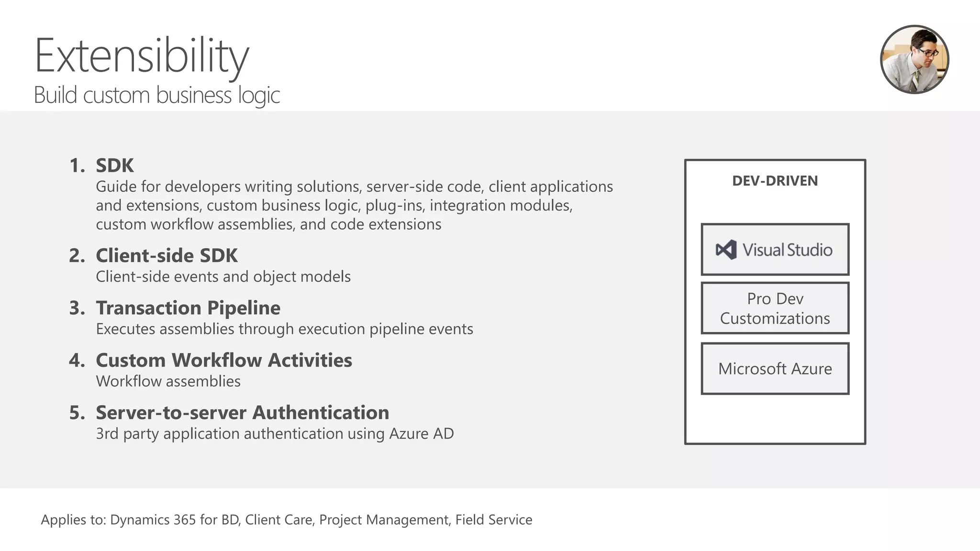Viewport: 980px width, 551px height.
Task: Click the Custom Workflow Activities heading
Action: click(x=224, y=360)
